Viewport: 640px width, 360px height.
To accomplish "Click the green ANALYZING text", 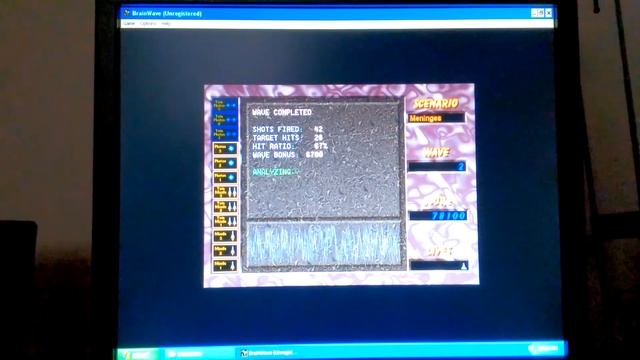I will pos(275,172).
